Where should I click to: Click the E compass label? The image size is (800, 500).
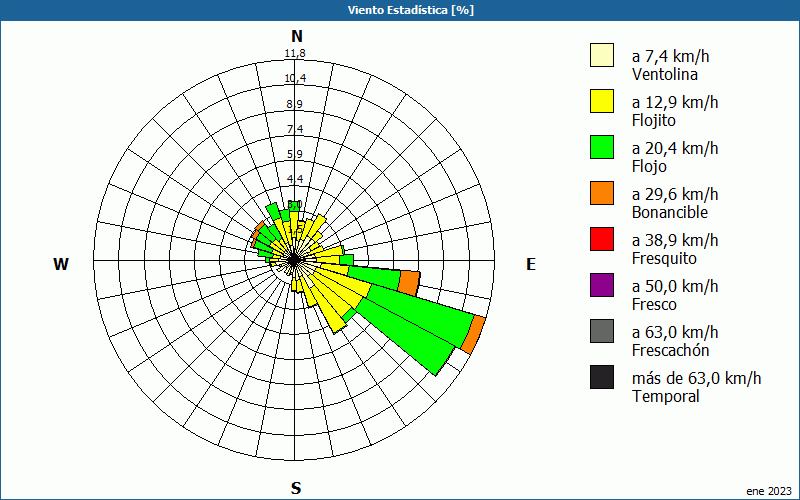click(531, 264)
